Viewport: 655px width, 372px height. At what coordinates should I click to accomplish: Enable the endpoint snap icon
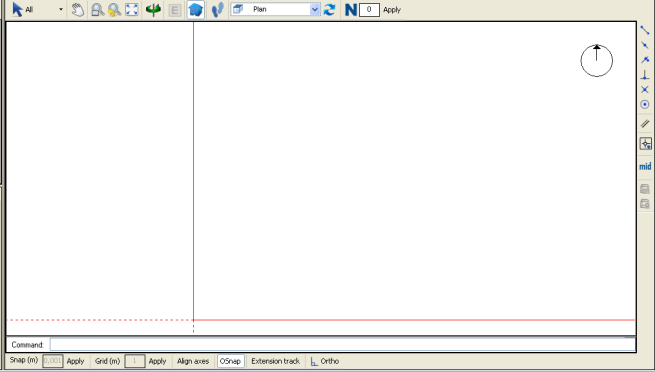(x=645, y=30)
